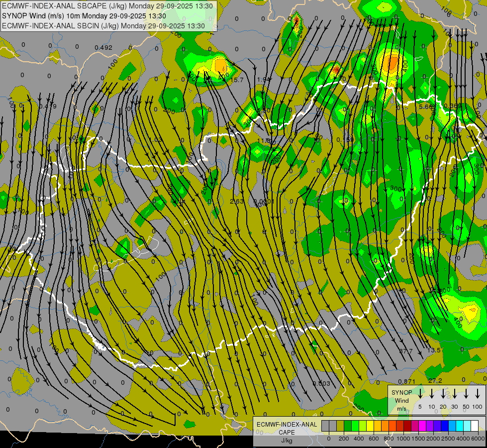Click the 0.871 value on the map

(407, 382)
